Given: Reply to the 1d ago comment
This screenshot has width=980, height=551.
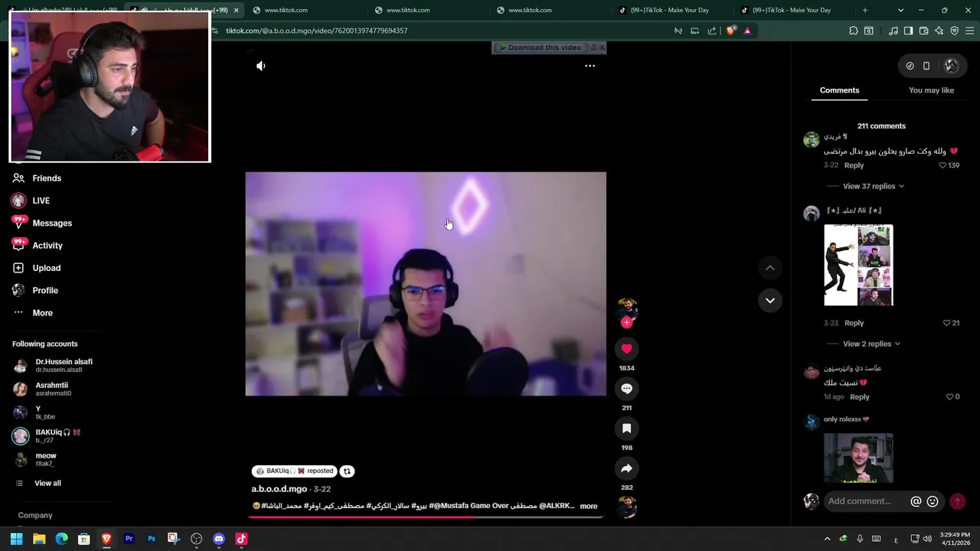Looking at the screenshot, I should click(860, 396).
